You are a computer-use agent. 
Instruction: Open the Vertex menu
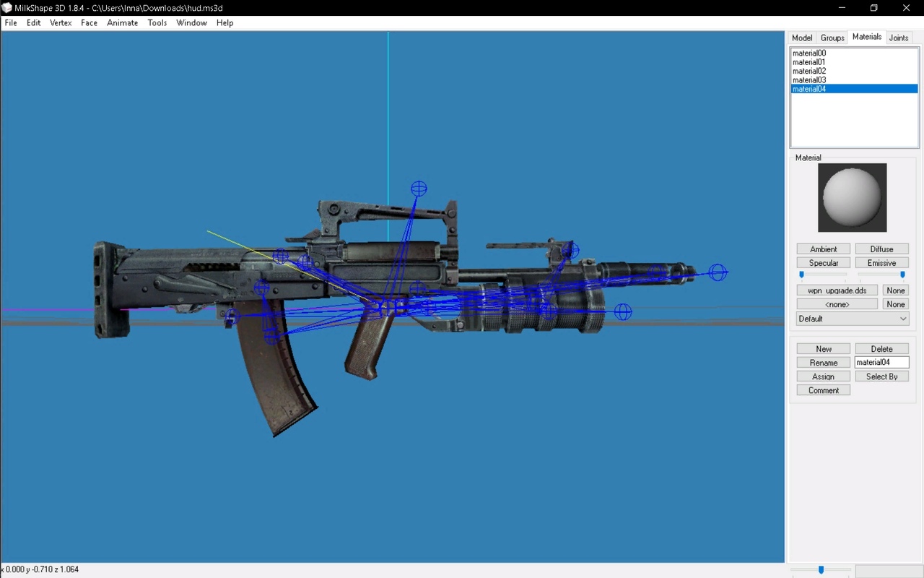tap(61, 22)
